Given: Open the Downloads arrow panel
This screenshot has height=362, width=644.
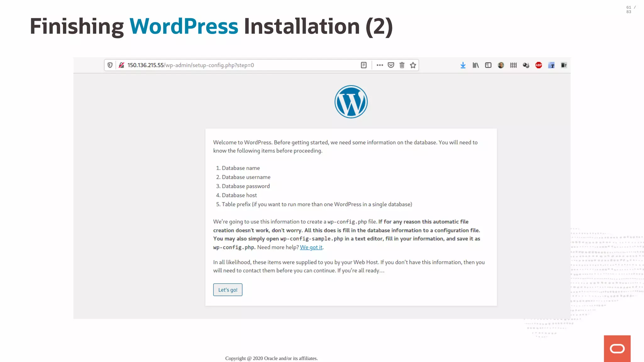Looking at the screenshot, I should click(x=463, y=65).
